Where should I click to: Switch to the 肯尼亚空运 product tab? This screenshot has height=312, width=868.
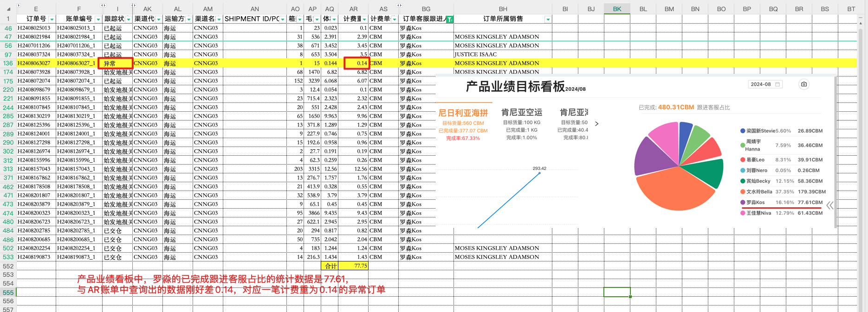(x=521, y=112)
